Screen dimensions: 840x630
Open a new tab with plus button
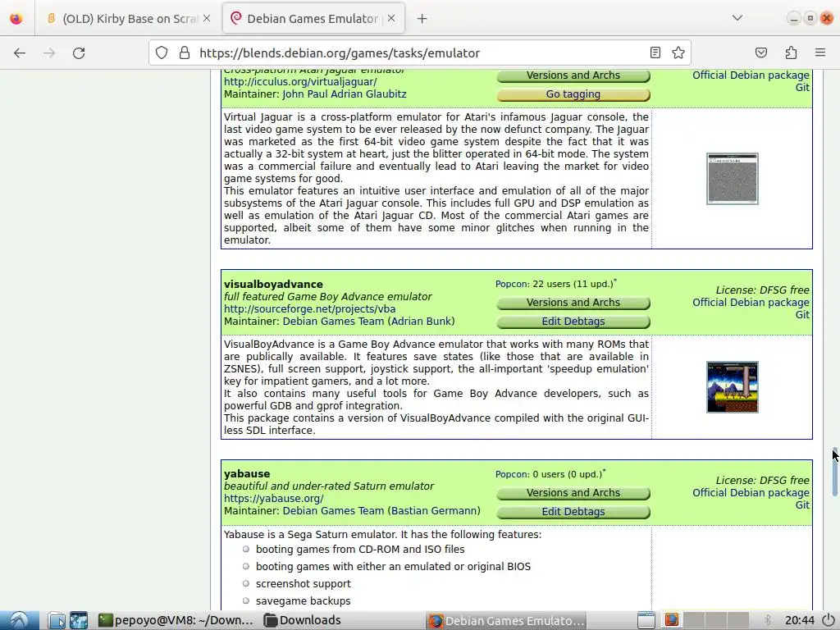point(422,19)
